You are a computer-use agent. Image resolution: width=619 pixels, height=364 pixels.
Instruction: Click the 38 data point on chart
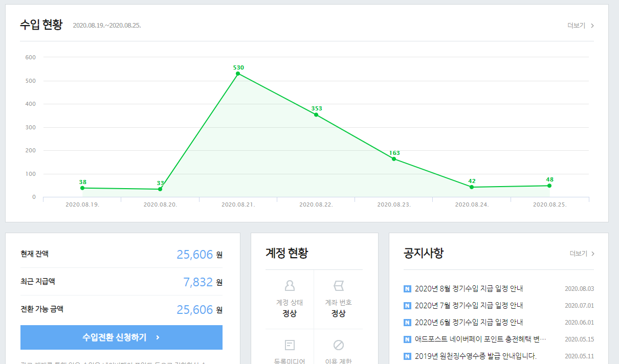82,188
